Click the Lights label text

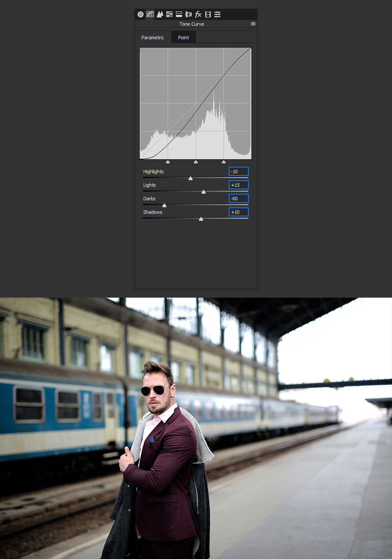[x=149, y=185]
